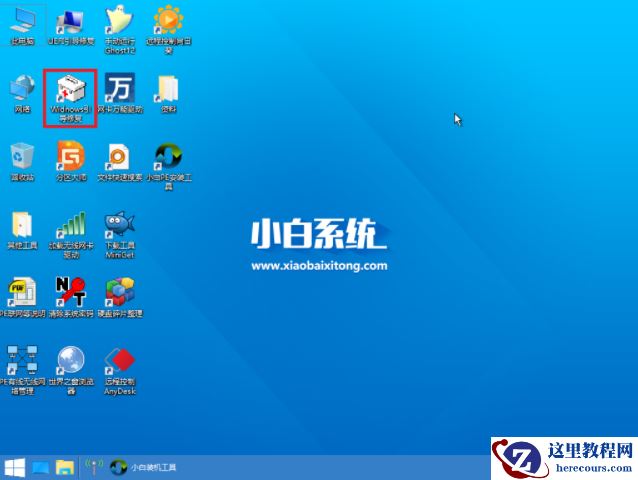Screen dimensions: 638x480
Task: Open the orange sun remote control shortcut
Action: click(x=168, y=30)
